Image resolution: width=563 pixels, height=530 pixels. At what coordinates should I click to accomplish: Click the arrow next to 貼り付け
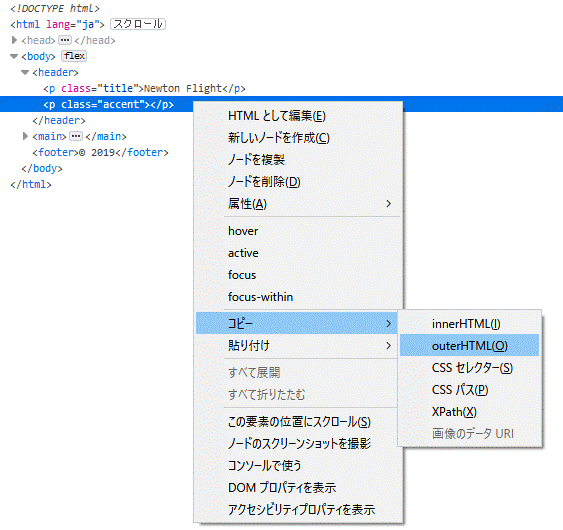point(388,346)
